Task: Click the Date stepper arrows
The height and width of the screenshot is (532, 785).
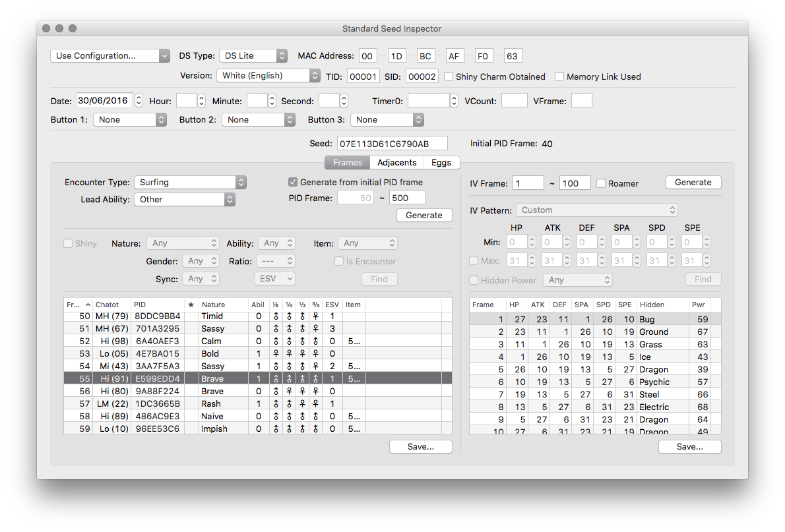Action: (x=139, y=101)
